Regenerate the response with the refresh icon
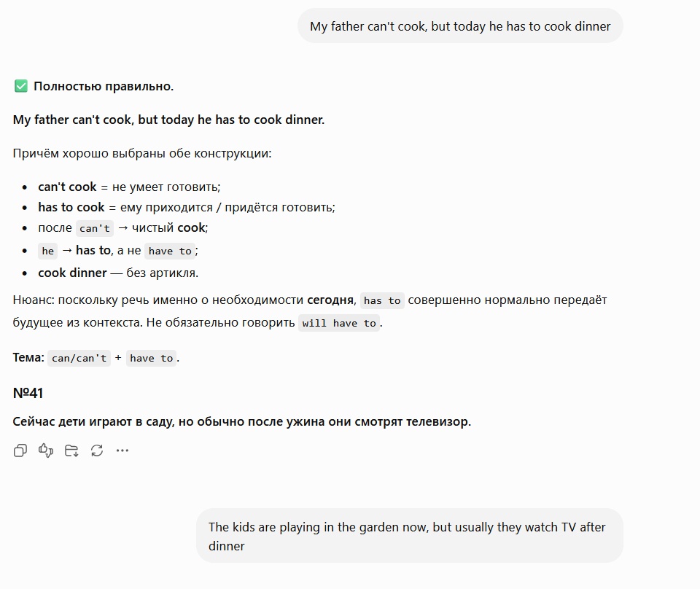This screenshot has width=700, height=589. click(97, 450)
